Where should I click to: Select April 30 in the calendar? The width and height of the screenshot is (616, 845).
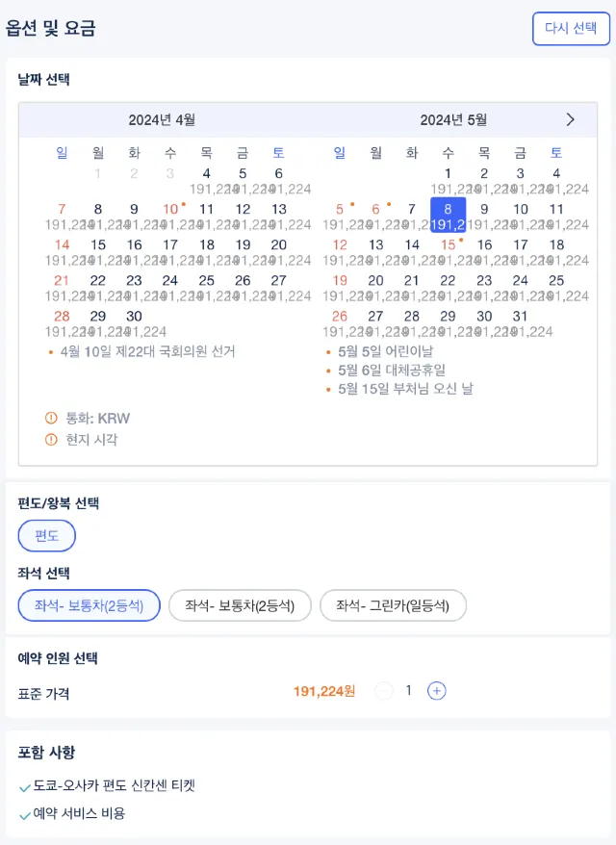tap(134, 322)
